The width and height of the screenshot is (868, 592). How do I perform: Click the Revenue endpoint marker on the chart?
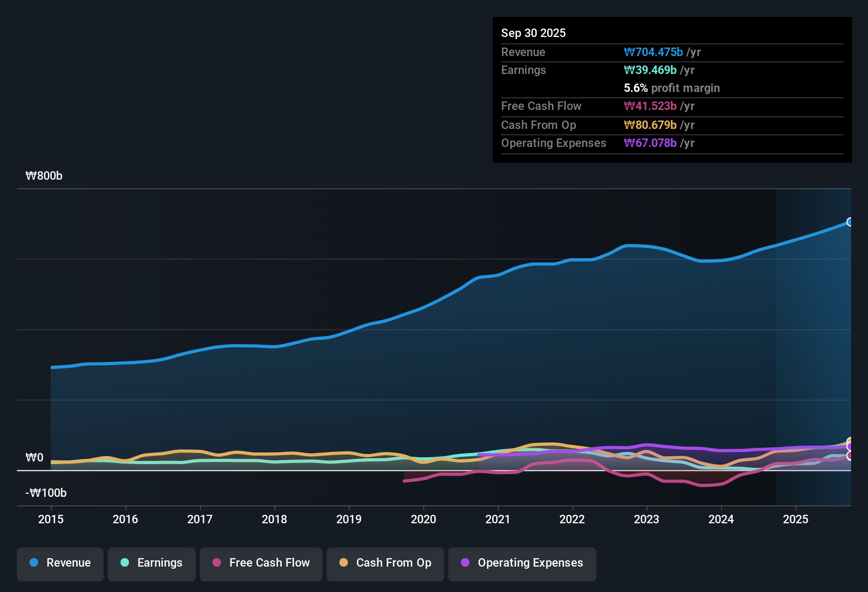(x=850, y=222)
